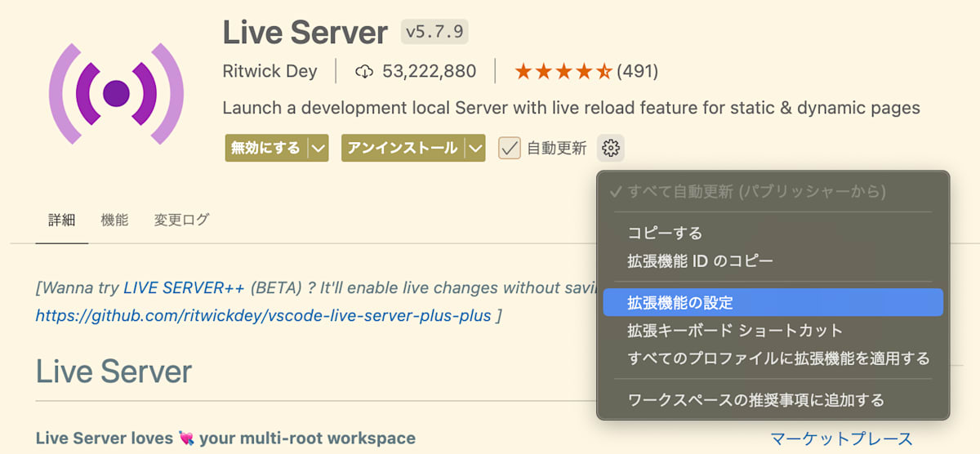Switch to the 詳細 tab
980x454 pixels.
[61, 220]
